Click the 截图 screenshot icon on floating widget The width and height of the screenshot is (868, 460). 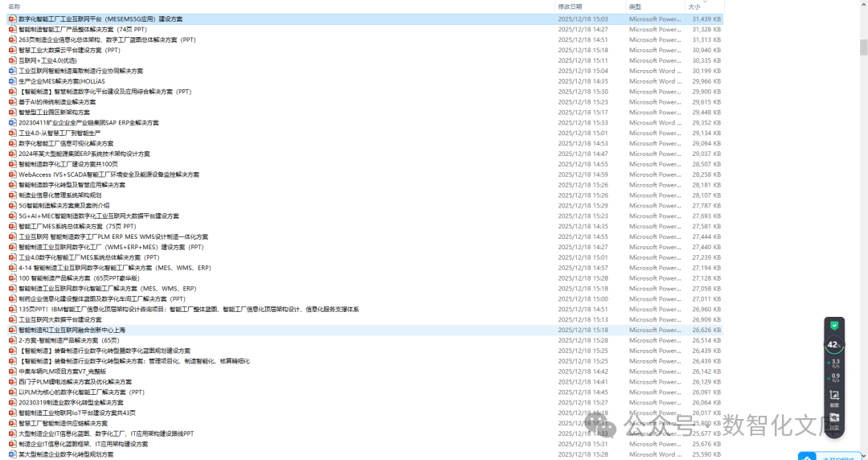pos(834,396)
